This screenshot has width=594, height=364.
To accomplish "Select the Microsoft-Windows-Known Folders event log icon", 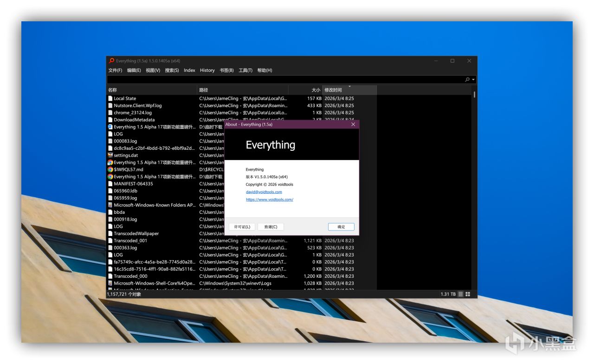I will point(110,205).
